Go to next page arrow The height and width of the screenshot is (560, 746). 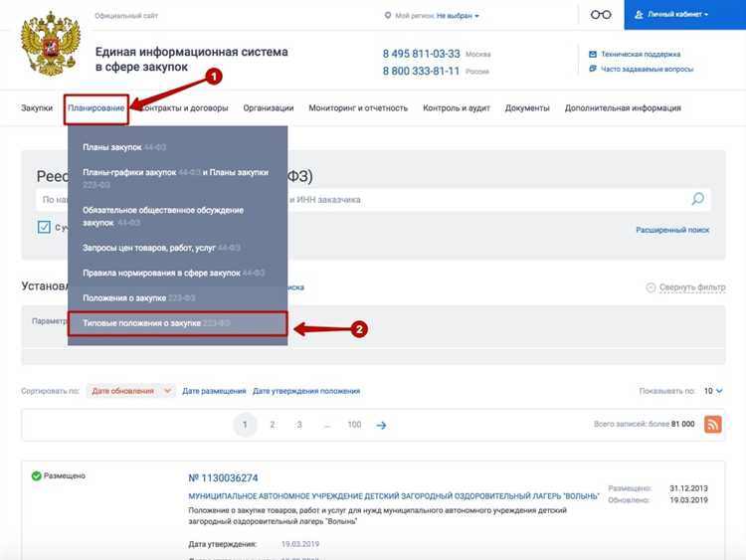tap(381, 425)
